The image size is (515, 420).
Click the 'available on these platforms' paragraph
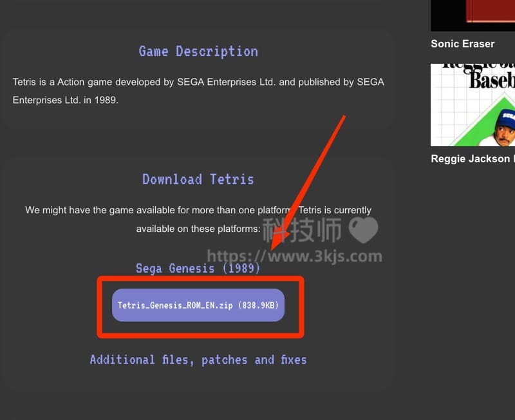pyautogui.click(x=198, y=219)
